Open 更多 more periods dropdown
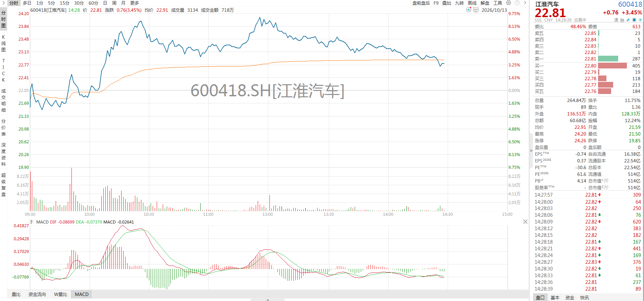The width and height of the screenshot is (644, 301). tap(135, 3)
